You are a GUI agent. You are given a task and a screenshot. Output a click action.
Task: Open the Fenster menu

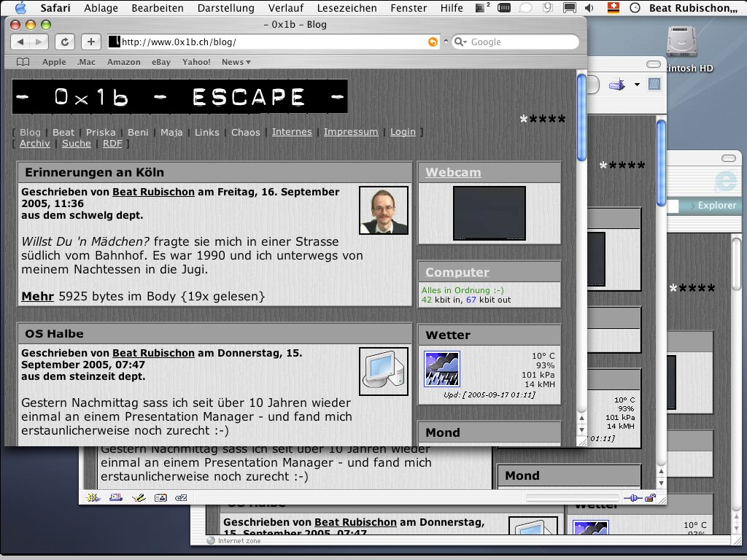pyautogui.click(x=409, y=7)
